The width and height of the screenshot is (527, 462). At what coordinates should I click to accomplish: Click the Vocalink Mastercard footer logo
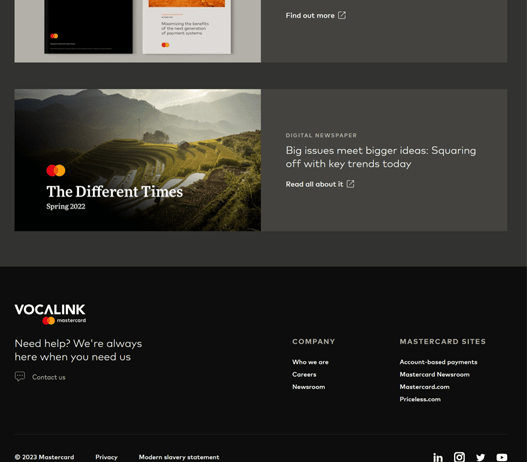pos(50,314)
